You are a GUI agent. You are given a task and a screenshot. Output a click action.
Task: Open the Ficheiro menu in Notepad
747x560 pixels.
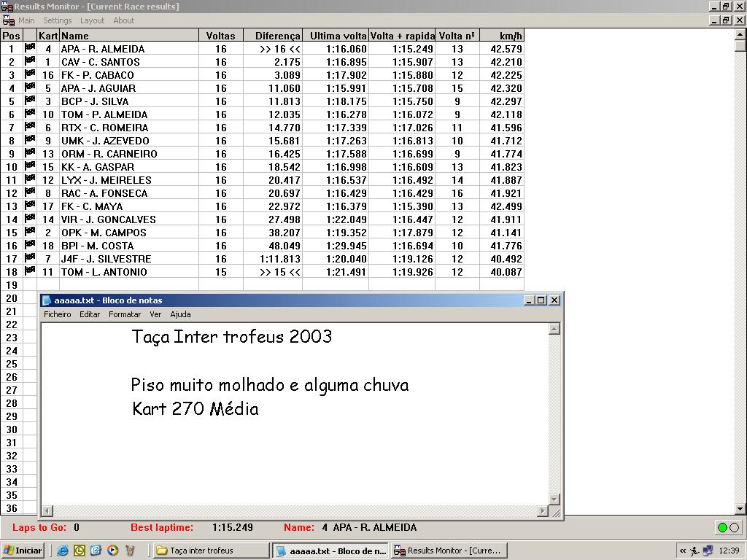click(58, 314)
